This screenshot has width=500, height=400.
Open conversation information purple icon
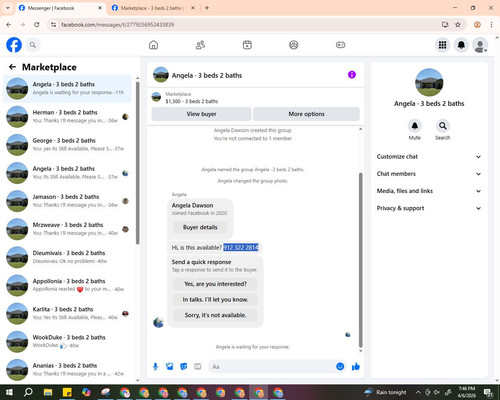pyautogui.click(x=352, y=75)
